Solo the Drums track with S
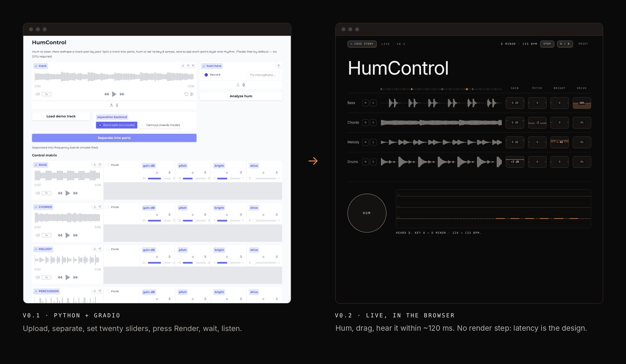The height and width of the screenshot is (364, 626). [373, 162]
